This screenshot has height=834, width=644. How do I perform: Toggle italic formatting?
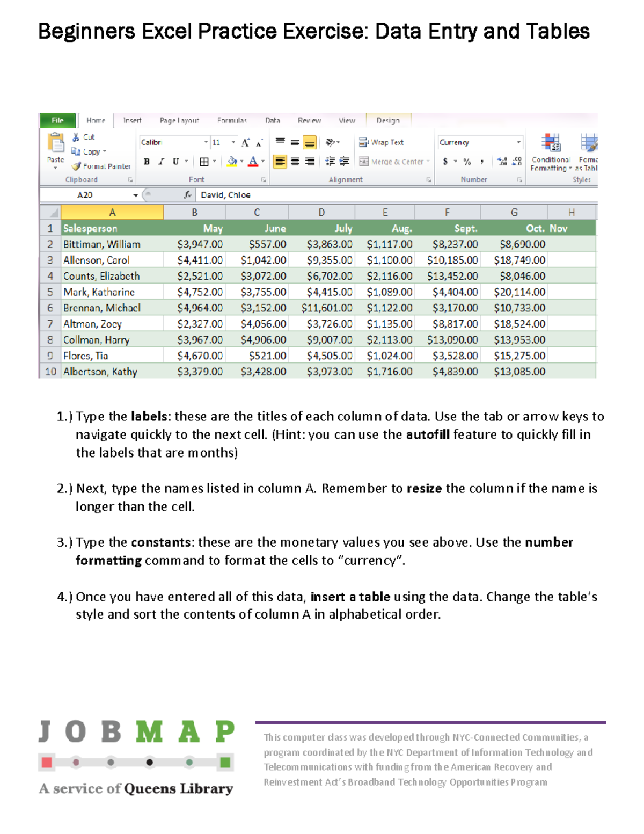point(161,161)
